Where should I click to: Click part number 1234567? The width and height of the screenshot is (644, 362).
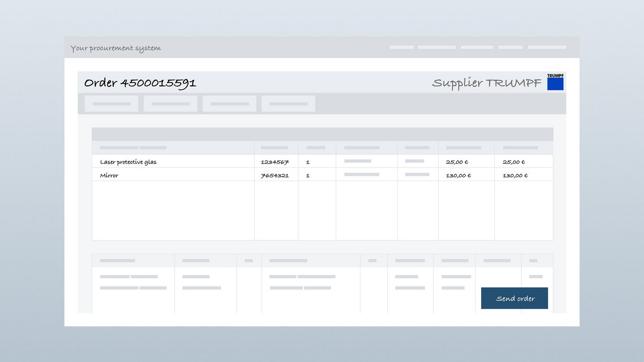pos(275,162)
